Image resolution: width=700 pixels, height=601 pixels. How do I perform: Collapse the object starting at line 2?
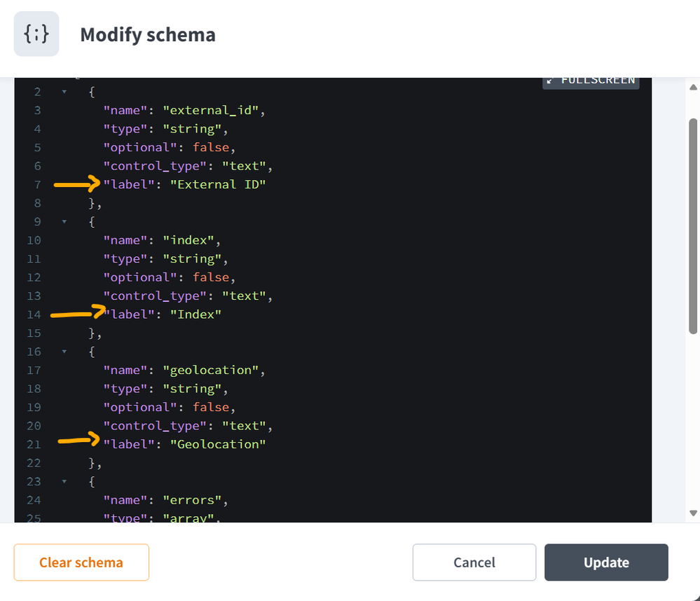pyautogui.click(x=64, y=92)
